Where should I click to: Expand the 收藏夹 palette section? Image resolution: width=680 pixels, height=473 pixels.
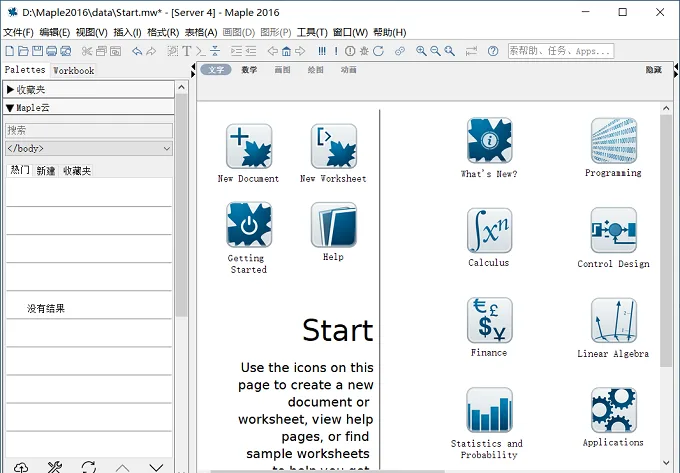coord(88,90)
